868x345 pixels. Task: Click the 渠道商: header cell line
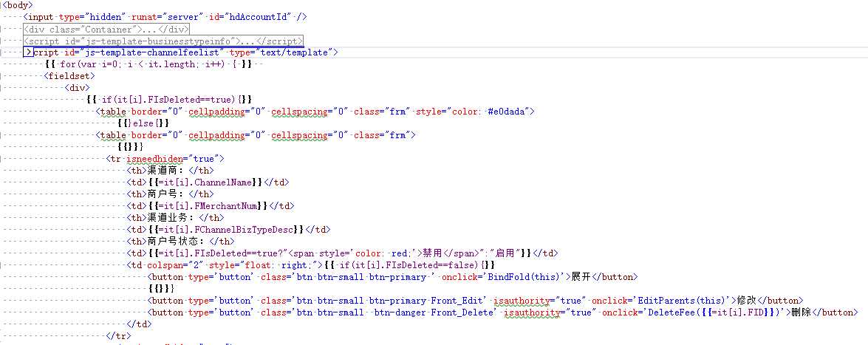pyautogui.click(x=171, y=170)
